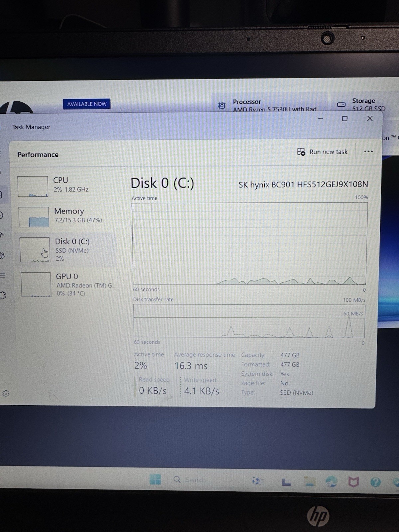
Task: Open File Explorer from the taskbar
Action: [x=309, y=481]
